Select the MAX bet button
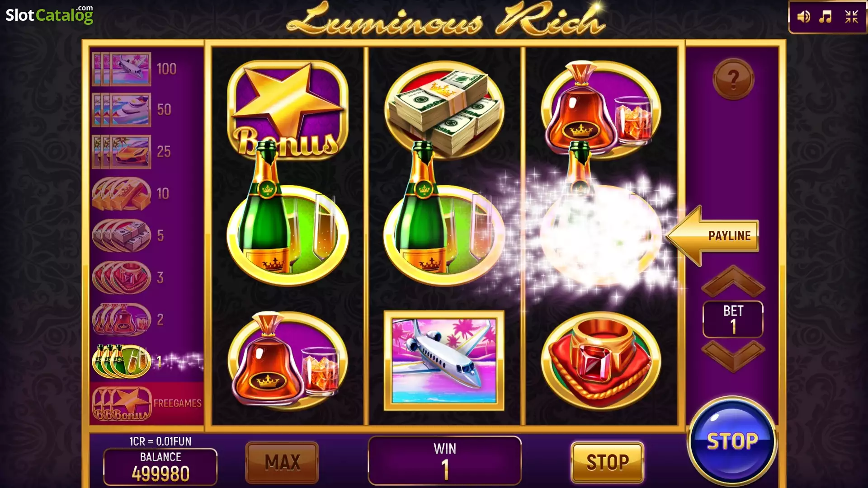 pos(282,462)
